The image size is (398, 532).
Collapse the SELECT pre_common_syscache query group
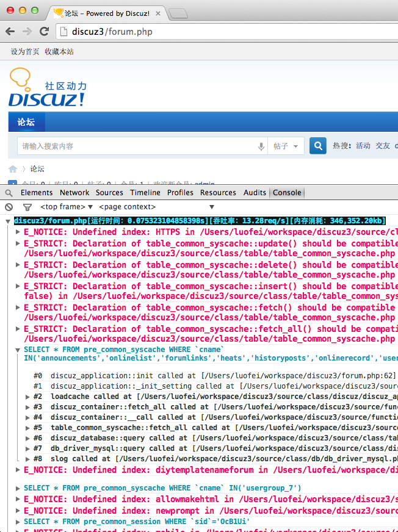(18, 350)
